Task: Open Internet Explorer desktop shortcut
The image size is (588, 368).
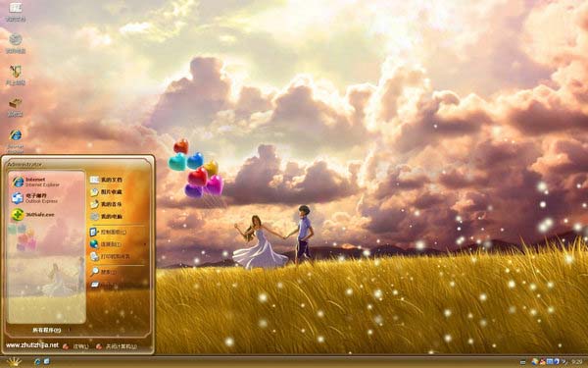Action: (16, 140)
